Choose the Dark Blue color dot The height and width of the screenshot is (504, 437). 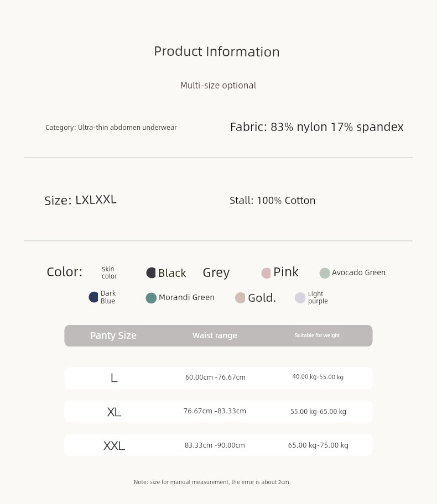coord(93,297)
